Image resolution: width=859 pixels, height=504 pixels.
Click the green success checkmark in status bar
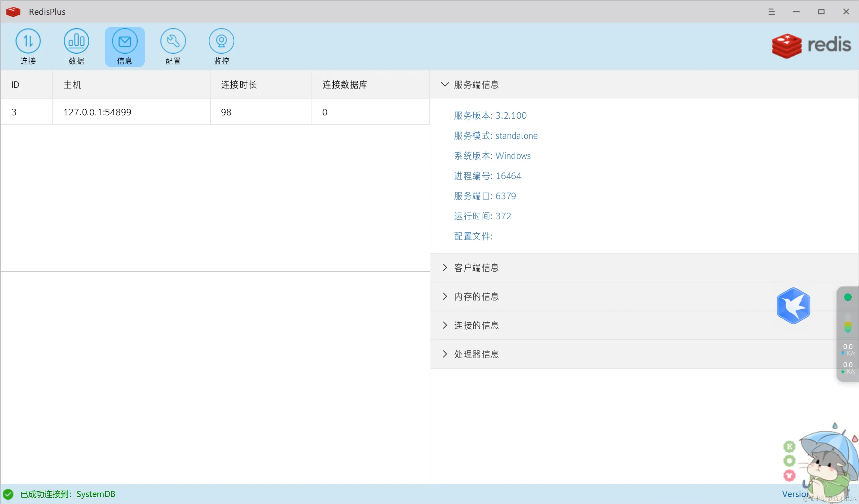(x=8, y=494)
